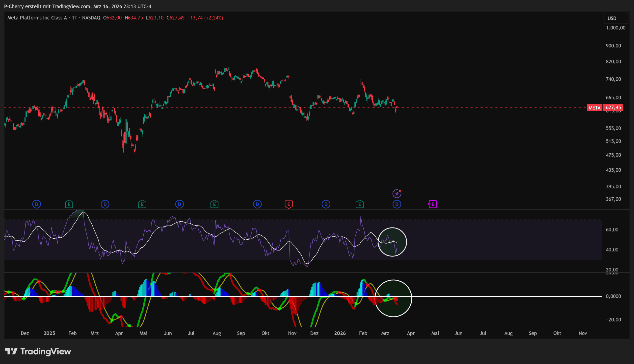Click the magenta upcoming earnings E marker
The height and width of the screenshot is (364, 634).
[x=432, y=204]
